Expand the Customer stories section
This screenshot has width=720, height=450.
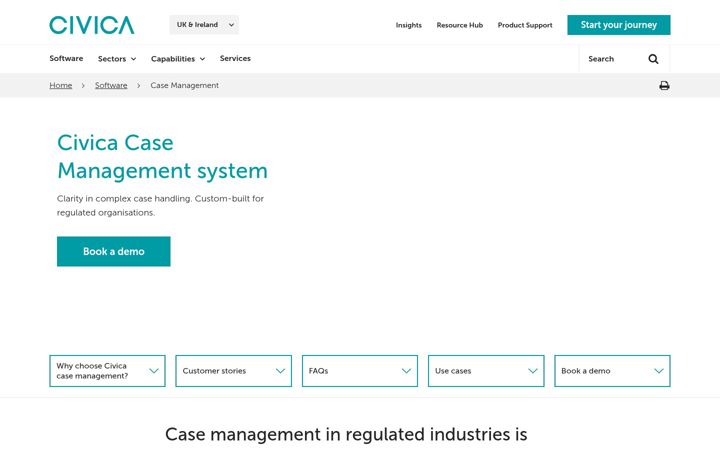[233, 371]
